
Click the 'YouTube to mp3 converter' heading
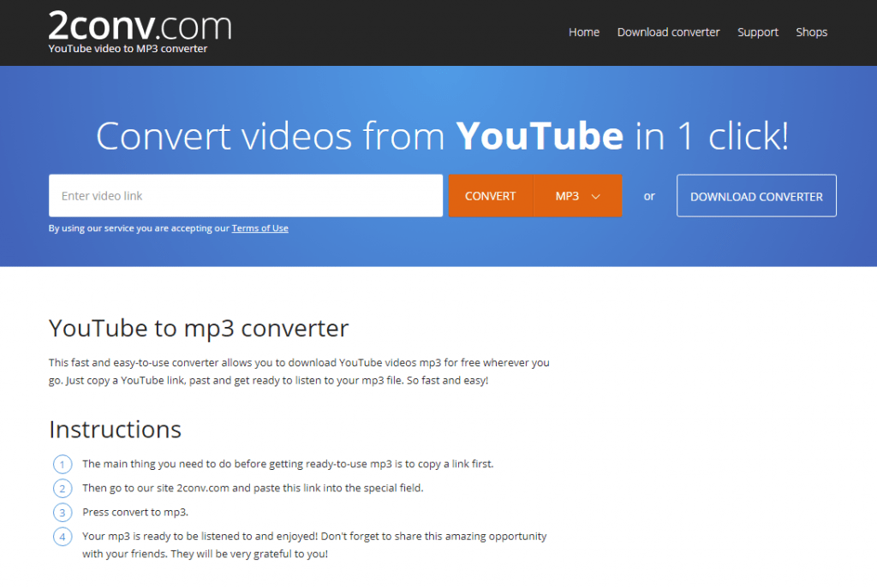click(199, 329)
